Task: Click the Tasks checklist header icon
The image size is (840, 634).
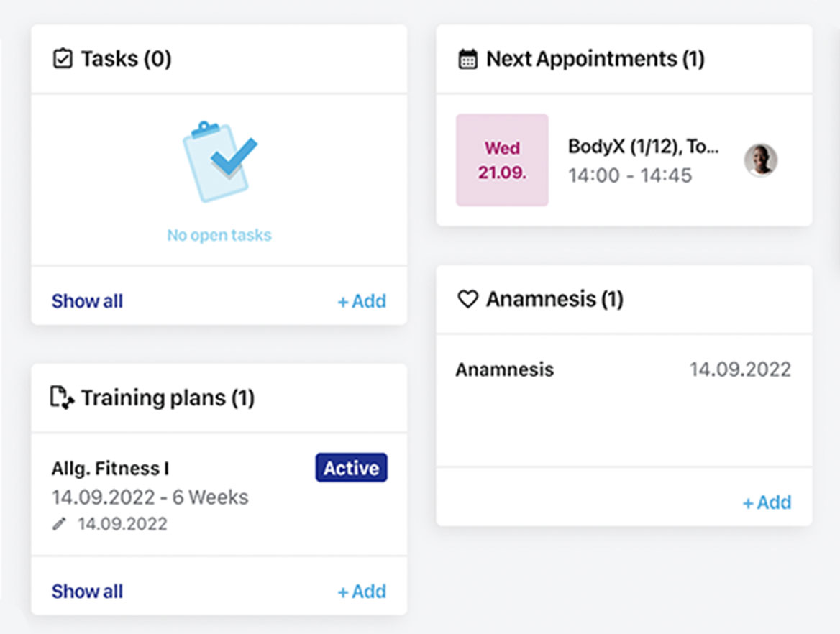Action: pyautogui.click(x=63, y=59)
